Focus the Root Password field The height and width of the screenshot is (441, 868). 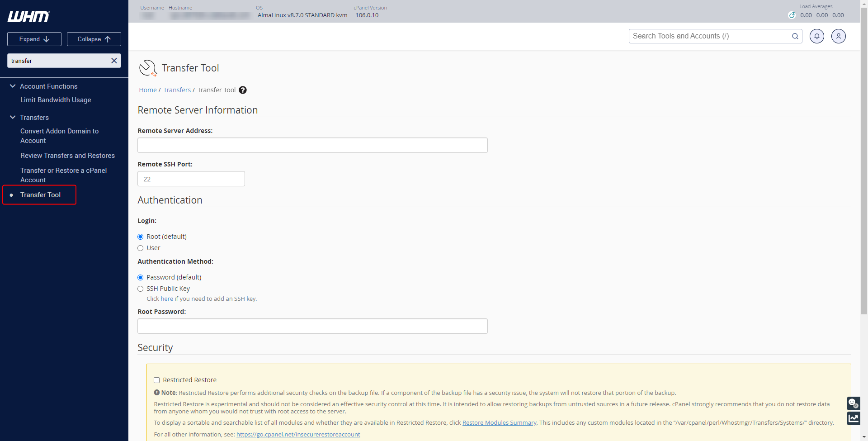click(312, 326)
